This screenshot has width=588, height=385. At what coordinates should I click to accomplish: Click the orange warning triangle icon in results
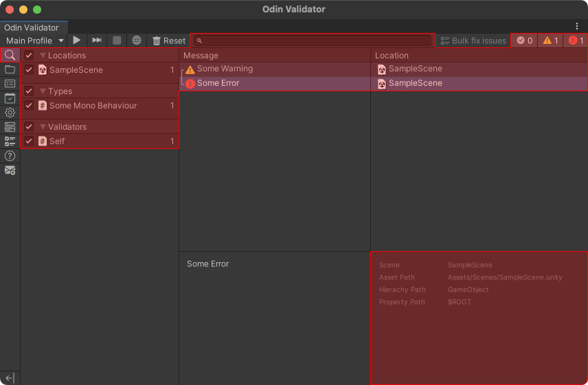point(190,70)
